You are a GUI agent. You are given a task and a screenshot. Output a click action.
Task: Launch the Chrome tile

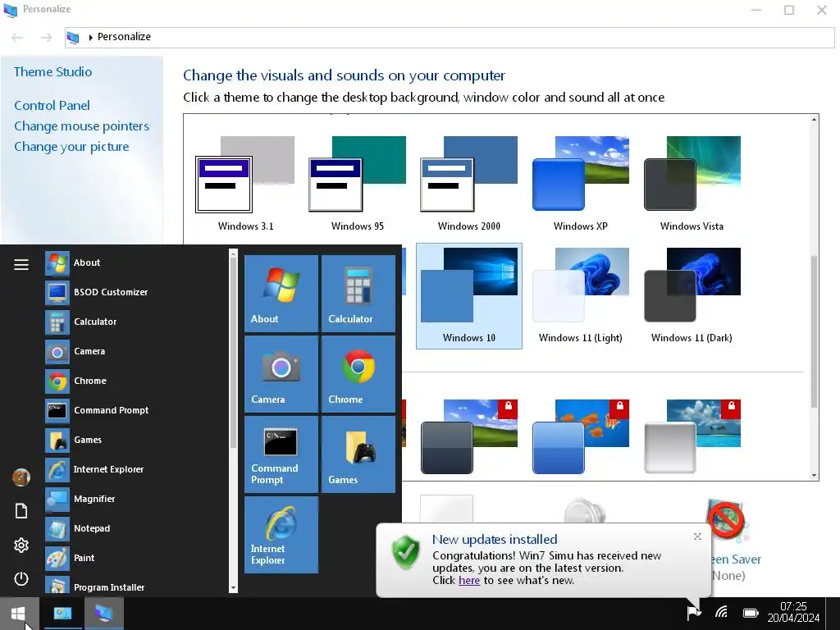click(358, 373)
